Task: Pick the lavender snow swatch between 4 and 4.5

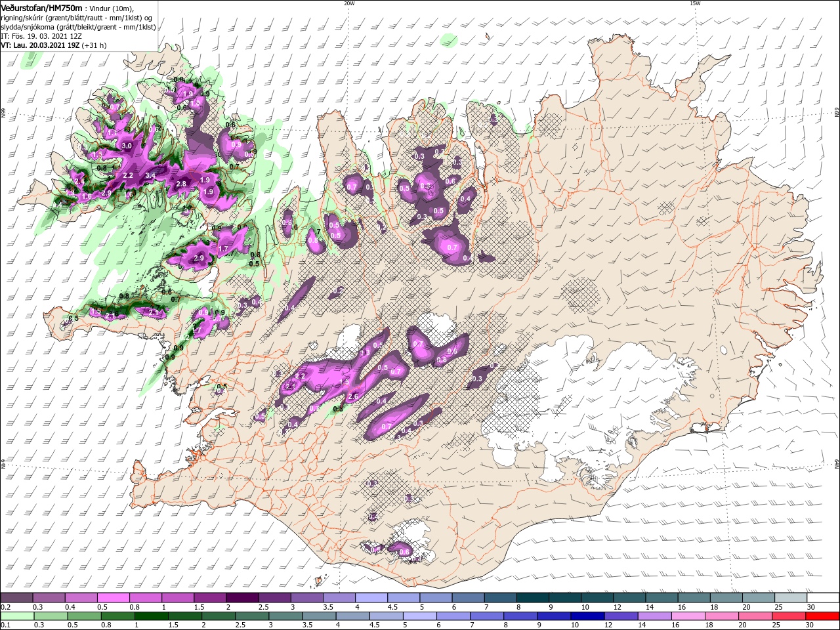Action: (371, 598)
